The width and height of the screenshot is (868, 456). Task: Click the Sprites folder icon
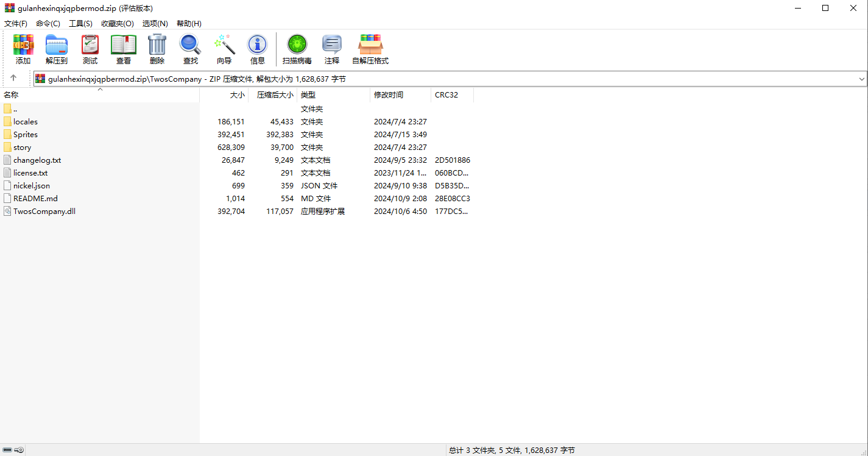pos(7,134)
